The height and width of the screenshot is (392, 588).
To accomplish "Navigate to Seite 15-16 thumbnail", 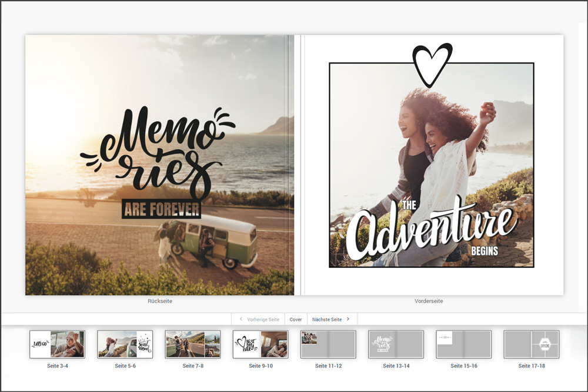I will (463, 344).
